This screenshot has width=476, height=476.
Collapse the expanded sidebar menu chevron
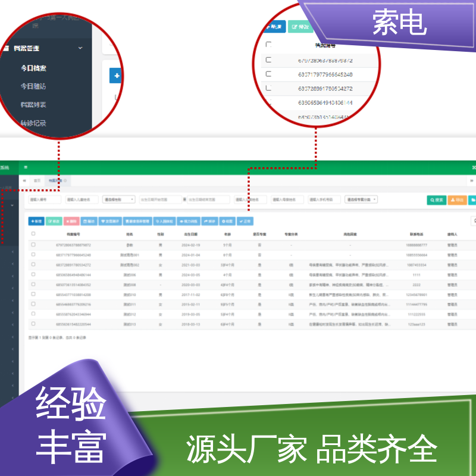pyautogui.click(x=12, y=205)
